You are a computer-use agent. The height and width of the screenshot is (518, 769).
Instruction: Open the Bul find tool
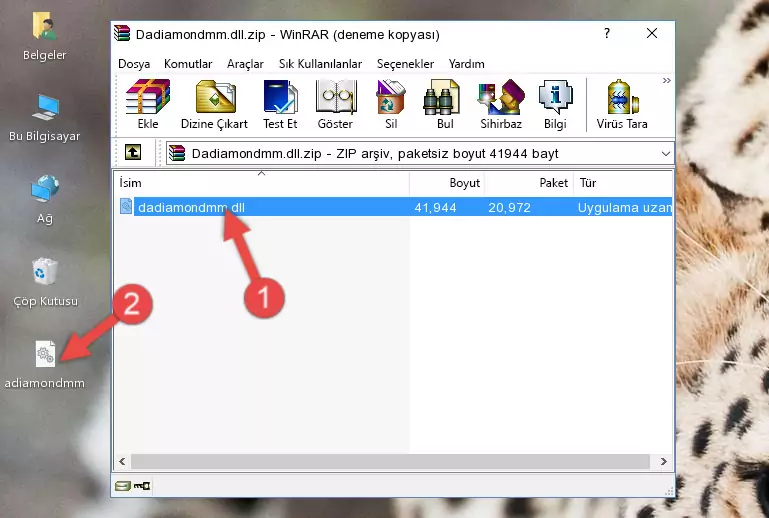444,104
